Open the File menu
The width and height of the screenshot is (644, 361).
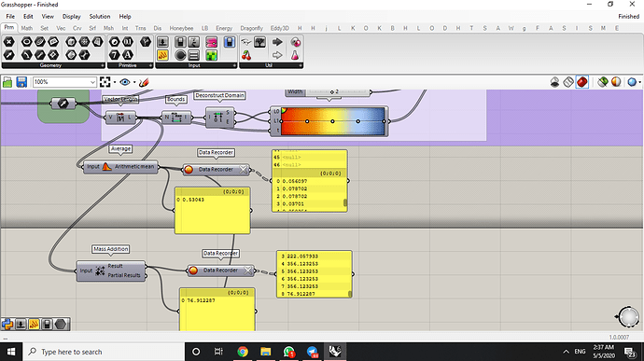10,17
